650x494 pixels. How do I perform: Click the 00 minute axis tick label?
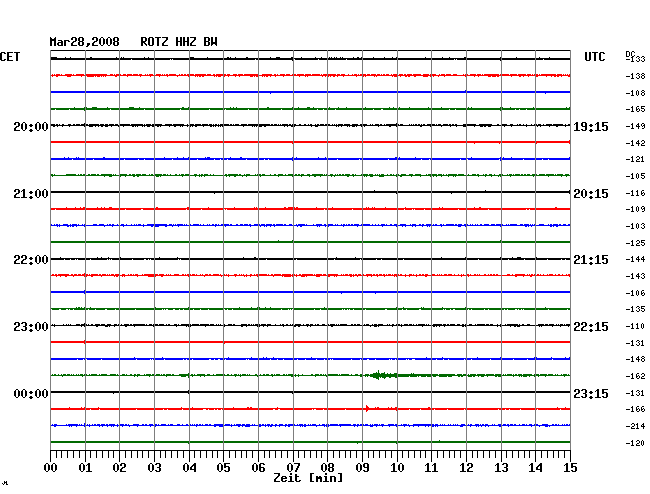[51, 467]
